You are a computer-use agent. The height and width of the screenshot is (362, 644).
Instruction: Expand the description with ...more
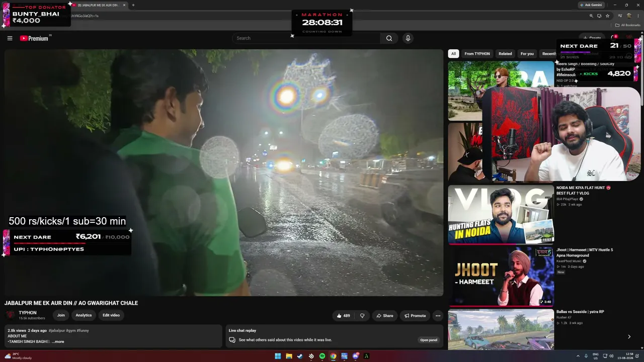(58, 342)
